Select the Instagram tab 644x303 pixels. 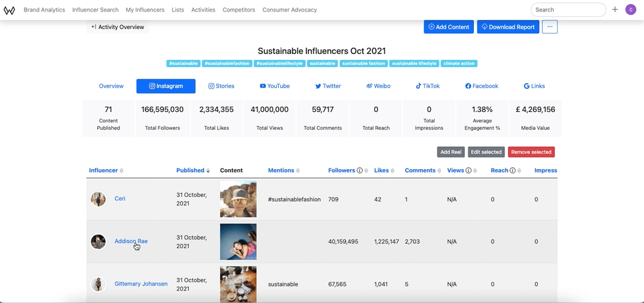[x=166, y=86]
